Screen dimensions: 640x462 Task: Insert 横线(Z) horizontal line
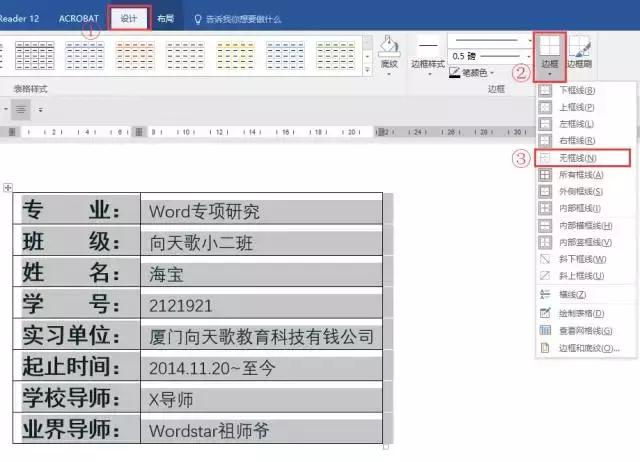(x=586, y=294)
